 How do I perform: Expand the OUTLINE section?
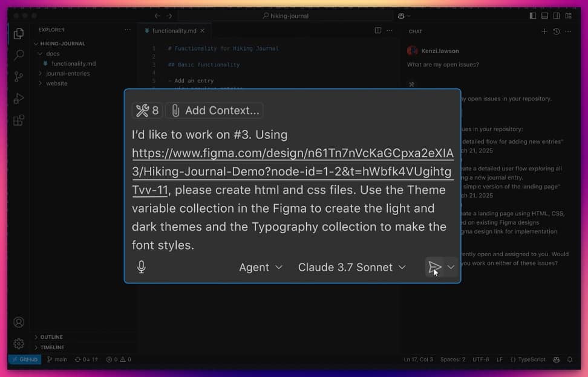51,337
